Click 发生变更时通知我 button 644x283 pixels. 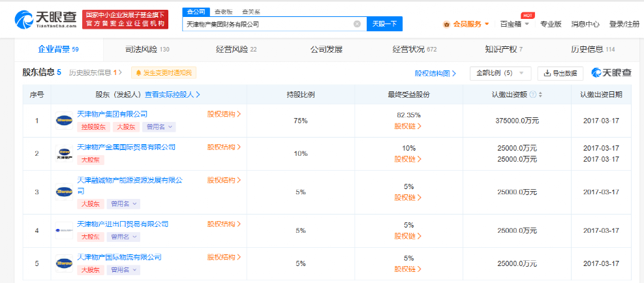click(x=164, y=73)
